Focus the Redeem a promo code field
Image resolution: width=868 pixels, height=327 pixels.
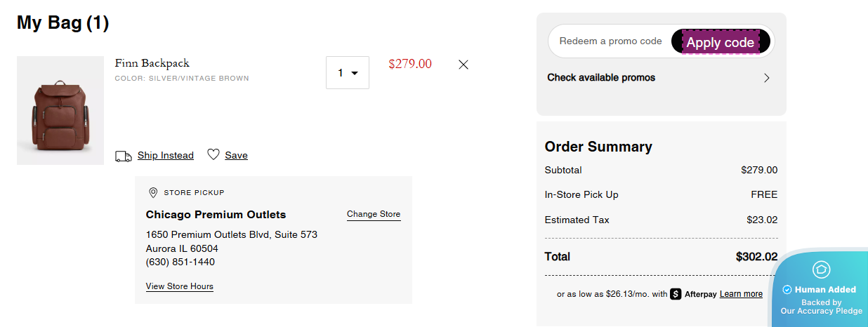click(610, 41)
